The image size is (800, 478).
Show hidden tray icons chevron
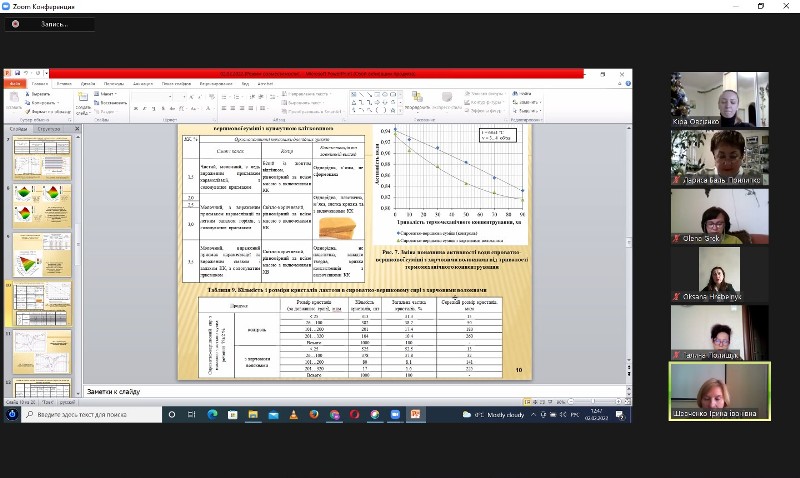coord(533,415)
